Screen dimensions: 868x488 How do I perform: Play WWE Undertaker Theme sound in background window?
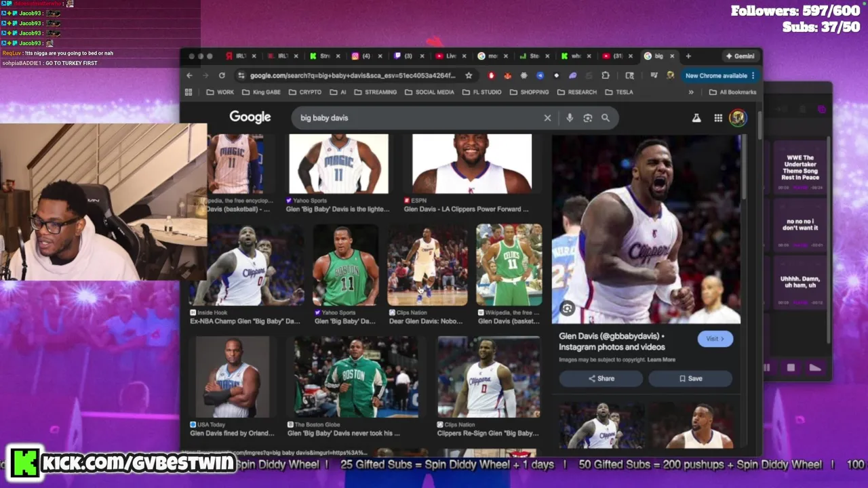click(x=800, y=167)
